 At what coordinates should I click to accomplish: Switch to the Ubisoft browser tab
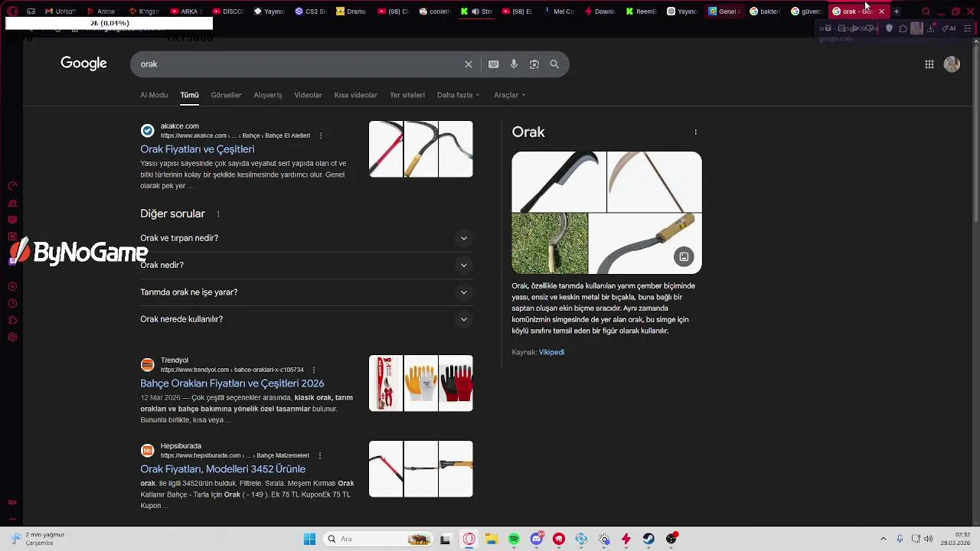tap(61, 11)
